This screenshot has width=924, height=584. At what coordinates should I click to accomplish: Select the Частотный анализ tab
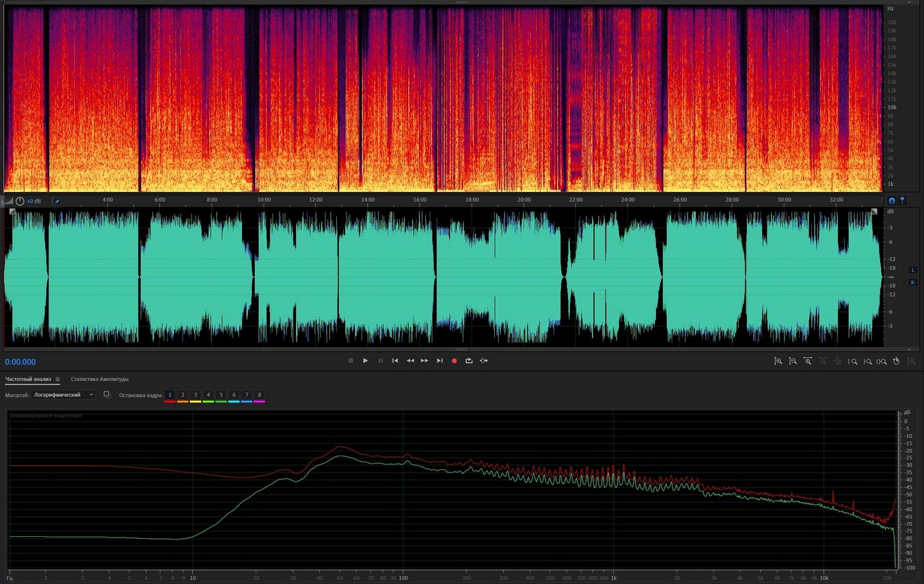[28, 379]
